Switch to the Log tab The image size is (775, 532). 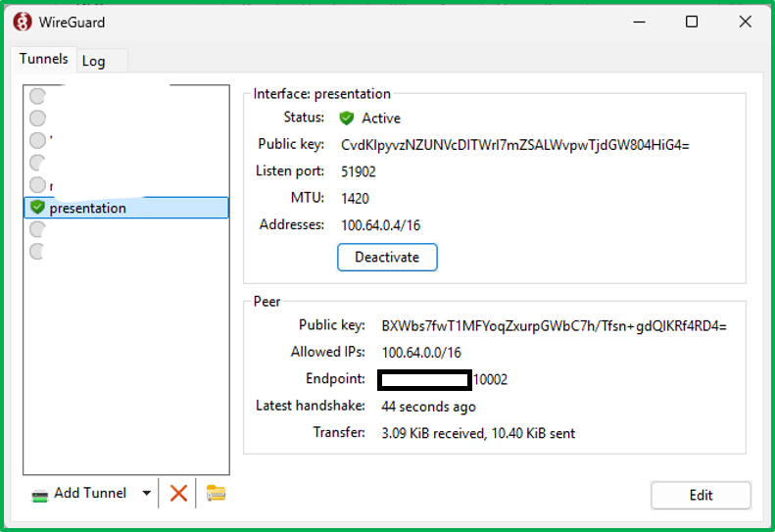tap(94, 61)
